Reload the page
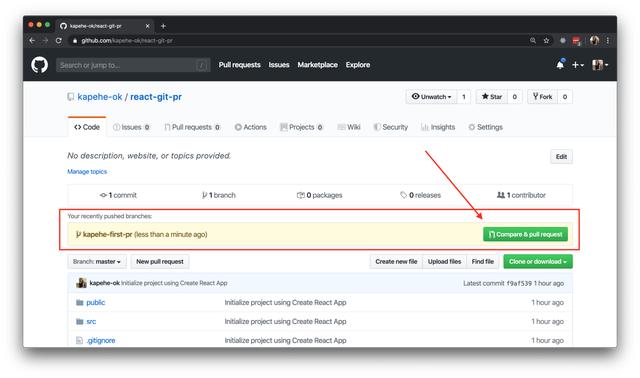This screenshot has width=640, height=378. click(x=59, y=40)
